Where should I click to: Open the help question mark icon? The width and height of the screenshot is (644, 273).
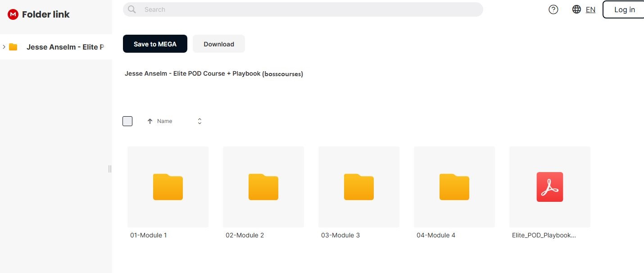pyautogui.click(x=553, y=9)
